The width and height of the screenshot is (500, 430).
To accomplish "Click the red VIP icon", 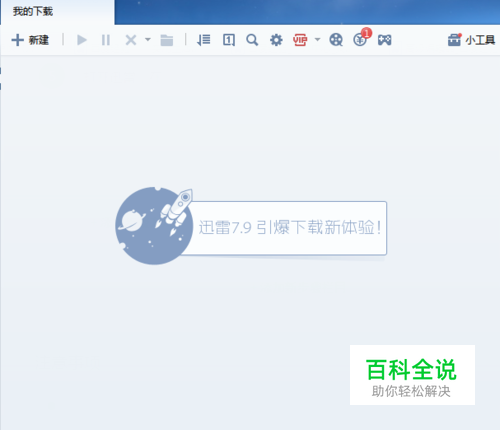I will click(300, 40).
